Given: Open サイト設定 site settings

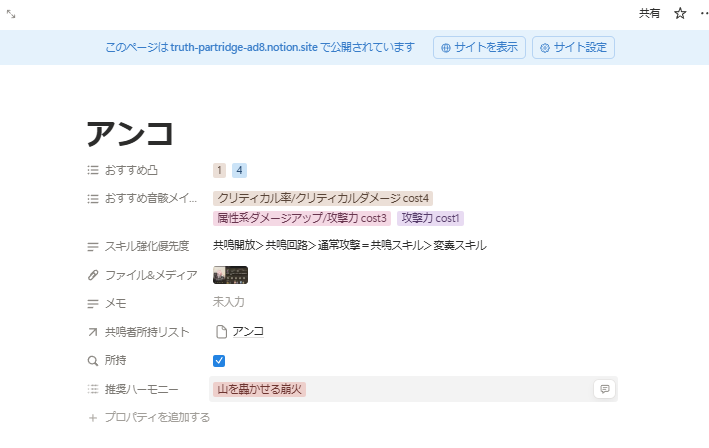Looking at the screenshot, I should (573, 47).
